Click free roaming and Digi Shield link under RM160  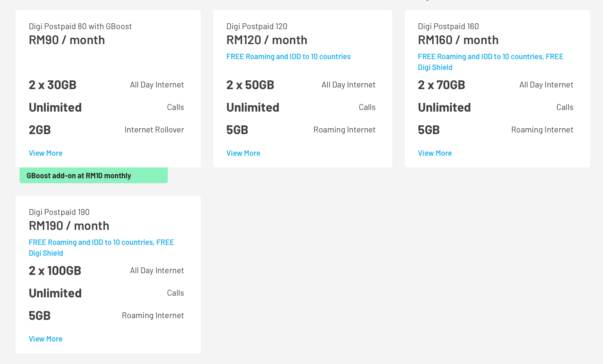point(491,62)
